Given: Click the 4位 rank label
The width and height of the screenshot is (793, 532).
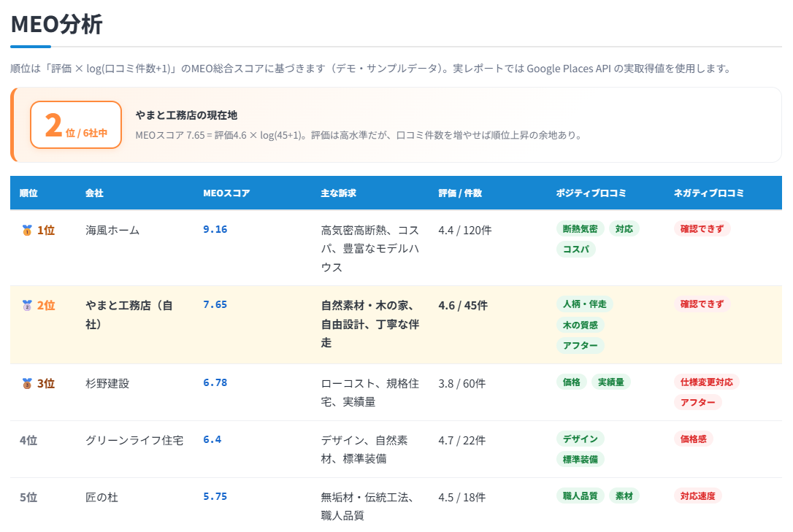Looking at the screenshot, I should pos(28,441).
